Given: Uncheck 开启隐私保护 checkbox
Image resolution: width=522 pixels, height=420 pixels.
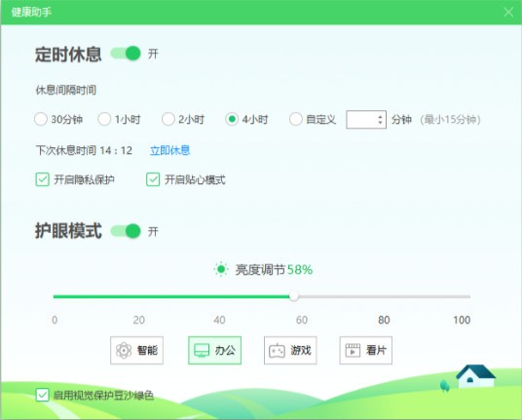Looking at the screenshot, I should [42, 179].
